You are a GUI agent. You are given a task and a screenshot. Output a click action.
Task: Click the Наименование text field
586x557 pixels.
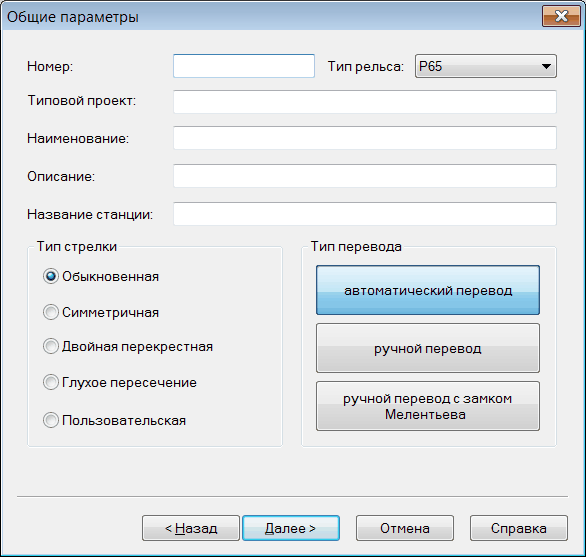tap(365, 138)
